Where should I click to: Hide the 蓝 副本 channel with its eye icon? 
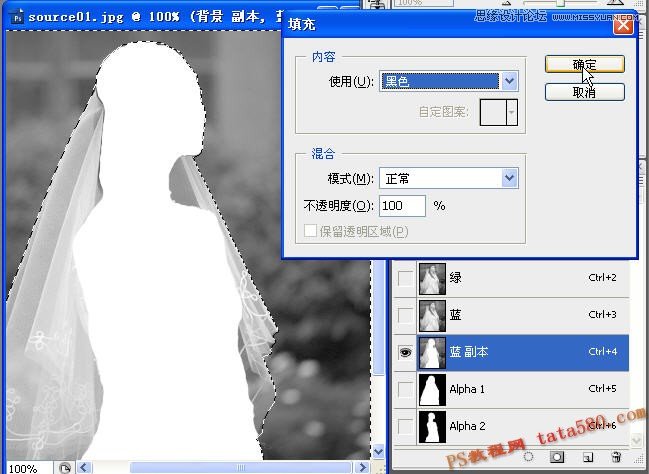click(x=405, y=352)
